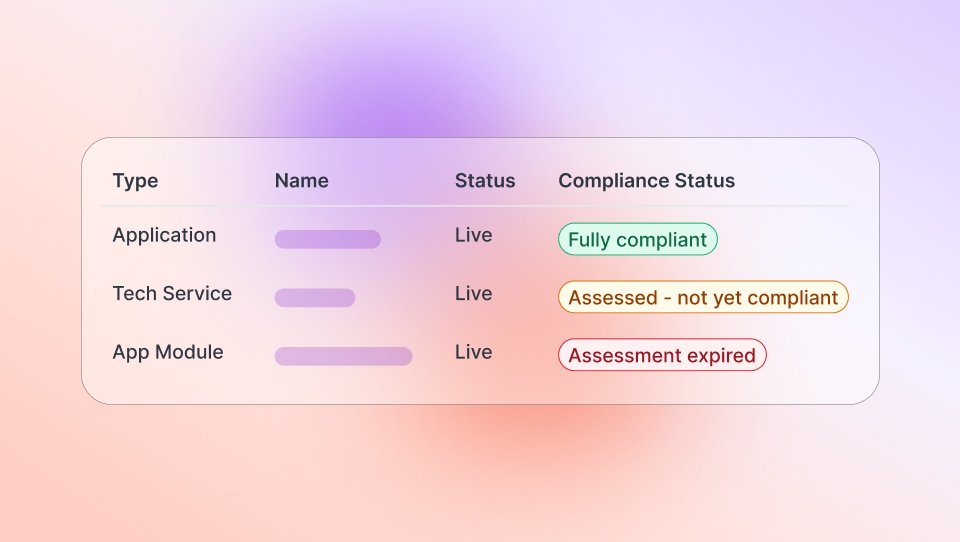Click the Live status in Application row
This screenshot has width=960, height=542.
[473, 235]
